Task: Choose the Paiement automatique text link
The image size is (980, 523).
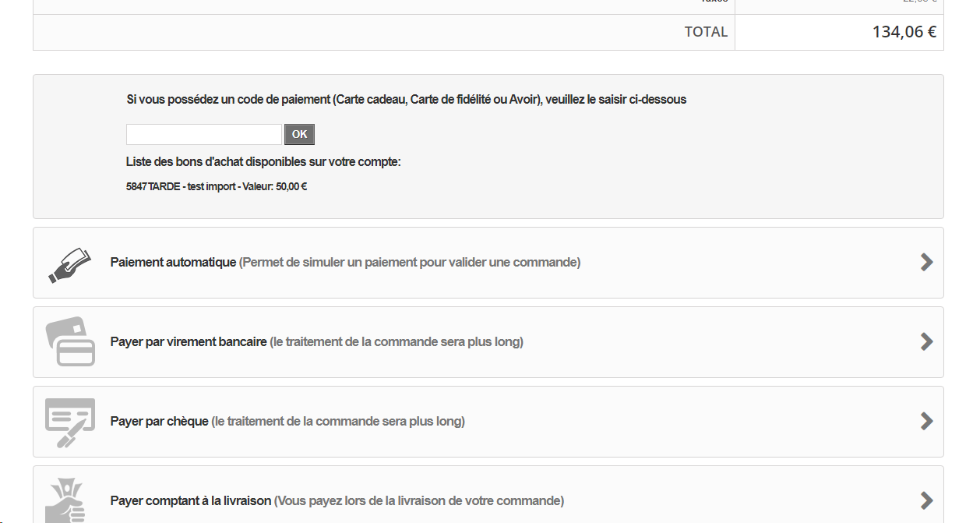Action: click(173, 263)
